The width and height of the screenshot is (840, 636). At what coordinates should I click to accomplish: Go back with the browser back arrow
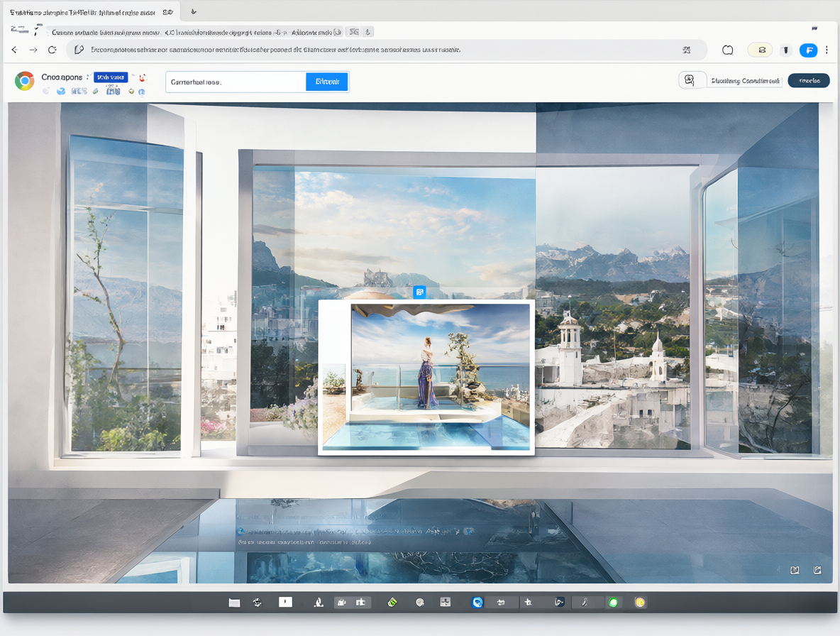coord(14,50)
